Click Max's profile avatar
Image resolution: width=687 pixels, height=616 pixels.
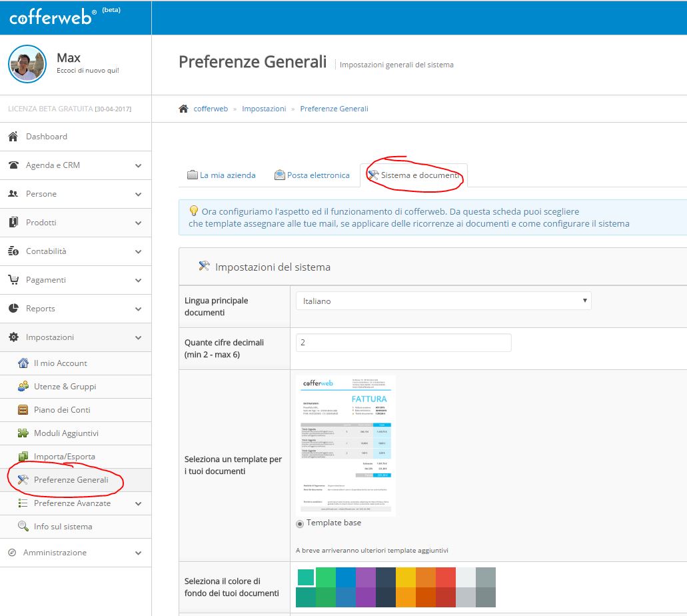point(27,64)
